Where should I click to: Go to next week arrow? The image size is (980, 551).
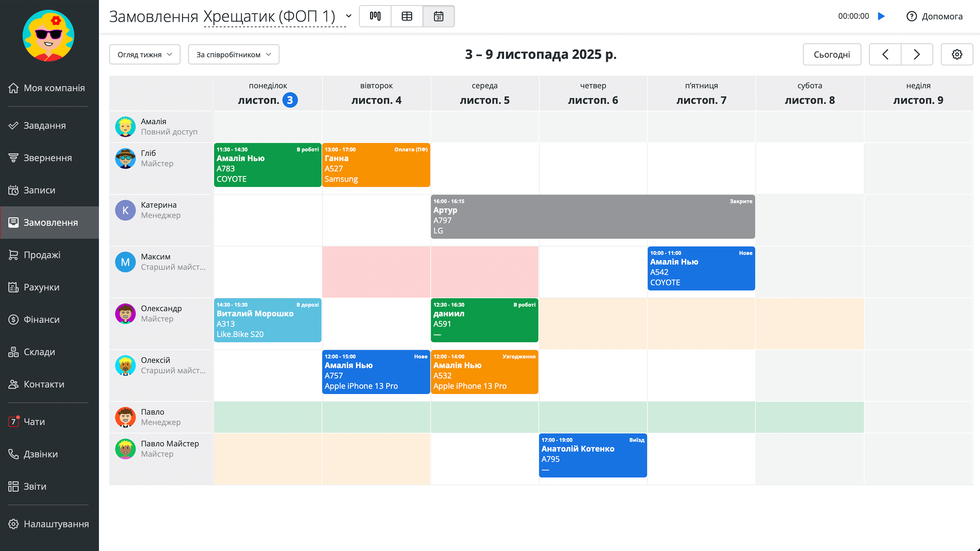917,54
